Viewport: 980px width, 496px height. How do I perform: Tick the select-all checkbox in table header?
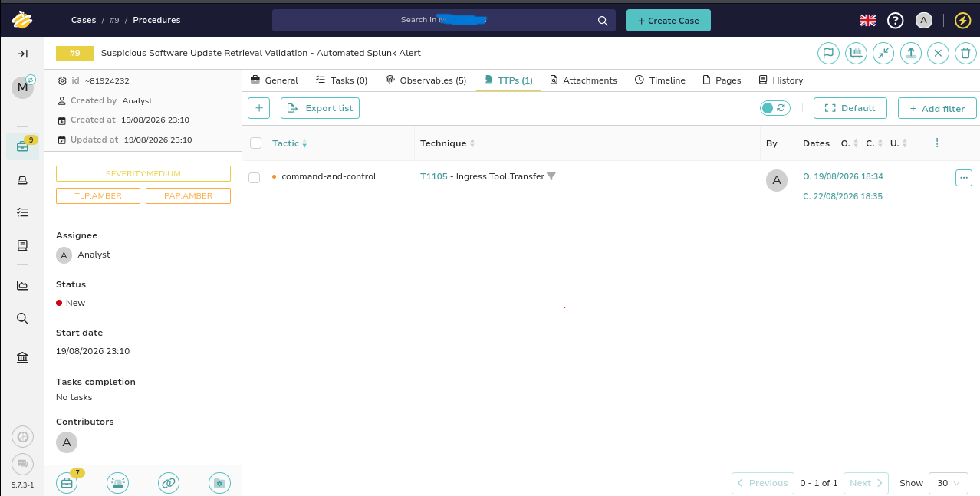[256, 143]
